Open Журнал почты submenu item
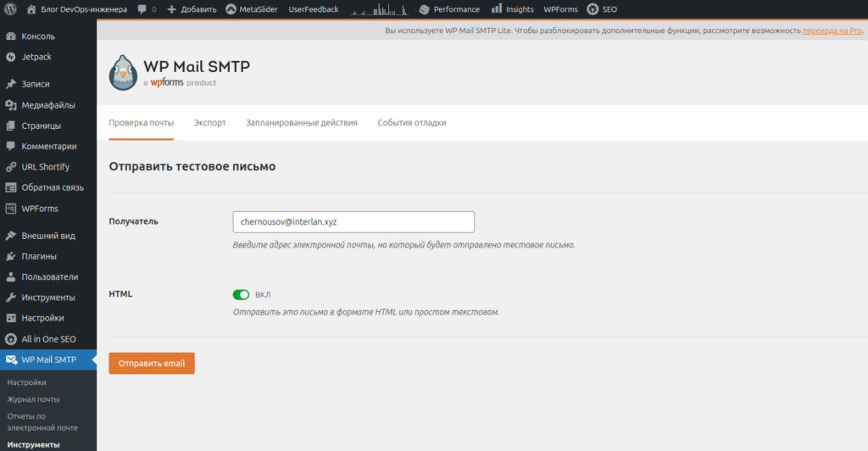868x451 pixels. [33, 399]
